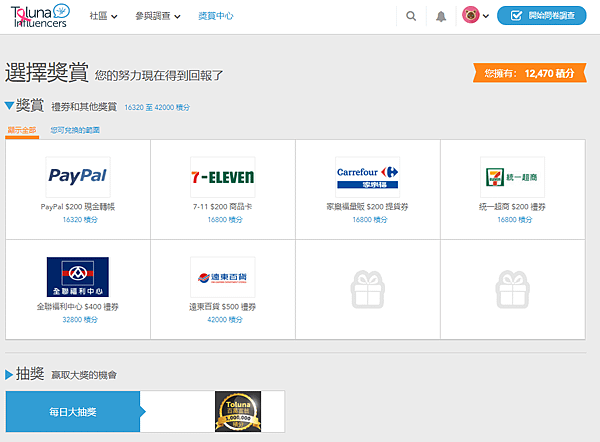
Task: Click the 您擁有 12,470 積分 banner
Action: [530, 73]
